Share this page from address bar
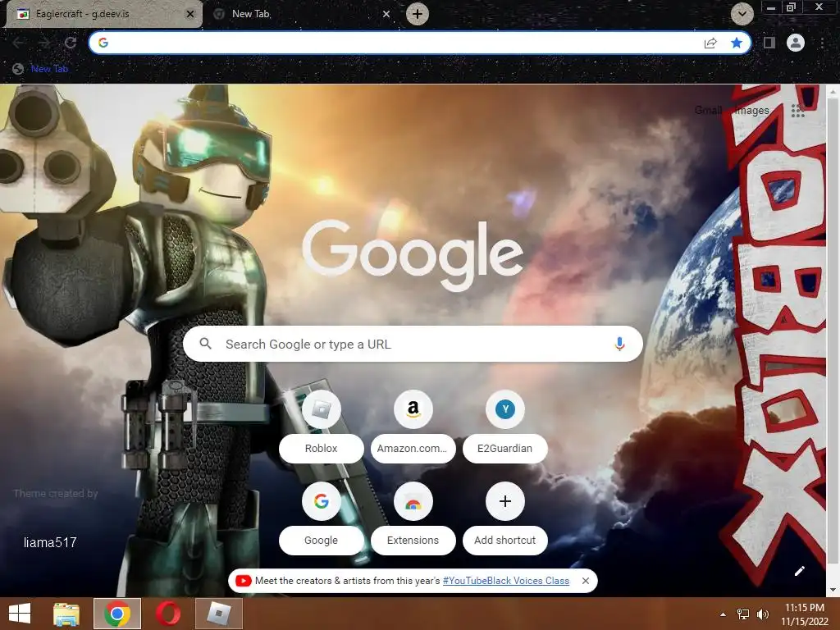 710,43
